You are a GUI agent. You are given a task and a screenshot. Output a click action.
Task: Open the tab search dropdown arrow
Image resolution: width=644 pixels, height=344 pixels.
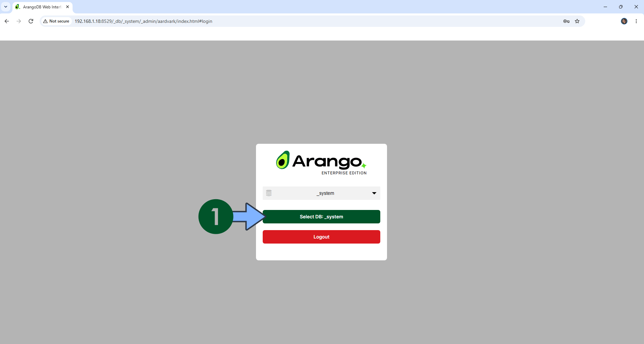tap(6, 7)
